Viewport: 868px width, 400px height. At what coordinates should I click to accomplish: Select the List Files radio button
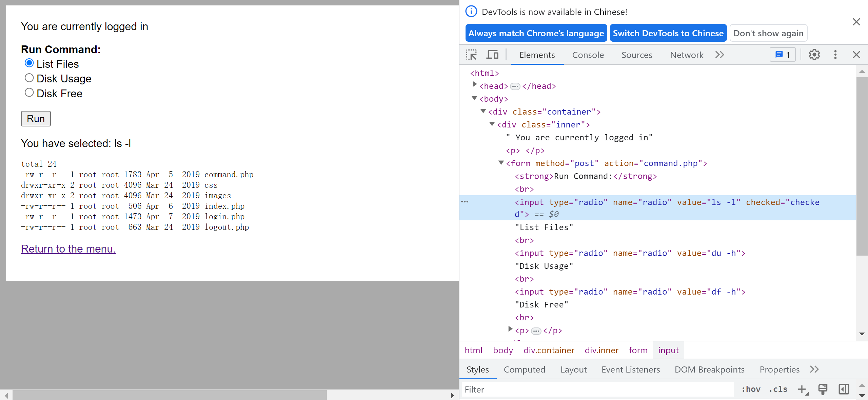coord(29,63)
